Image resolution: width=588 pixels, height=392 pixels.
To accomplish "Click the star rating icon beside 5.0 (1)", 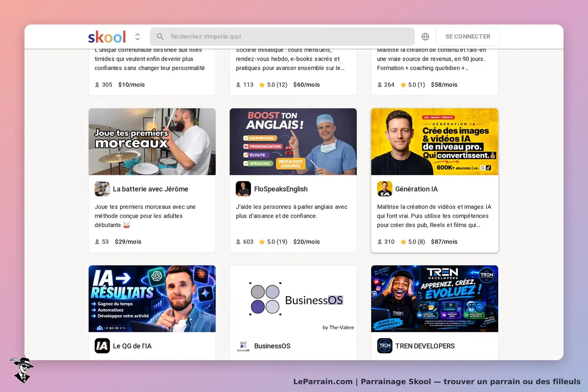I will pos(403,85).
